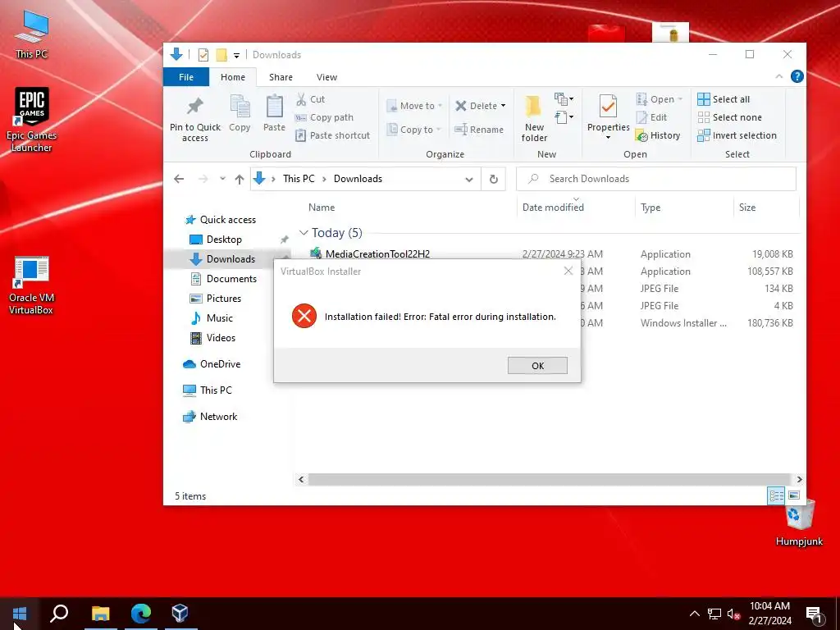Open Explorer Help icon

(x=797, y=76)
